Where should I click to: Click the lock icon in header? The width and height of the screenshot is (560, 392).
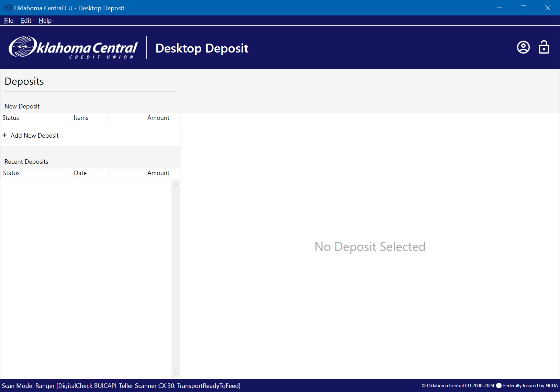pos(544,47)
